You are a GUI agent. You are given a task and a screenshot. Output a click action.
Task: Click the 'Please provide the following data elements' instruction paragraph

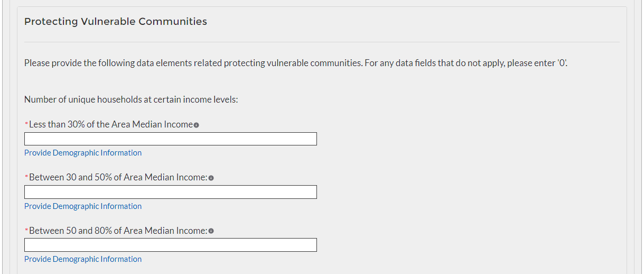(x=296, y=63)
